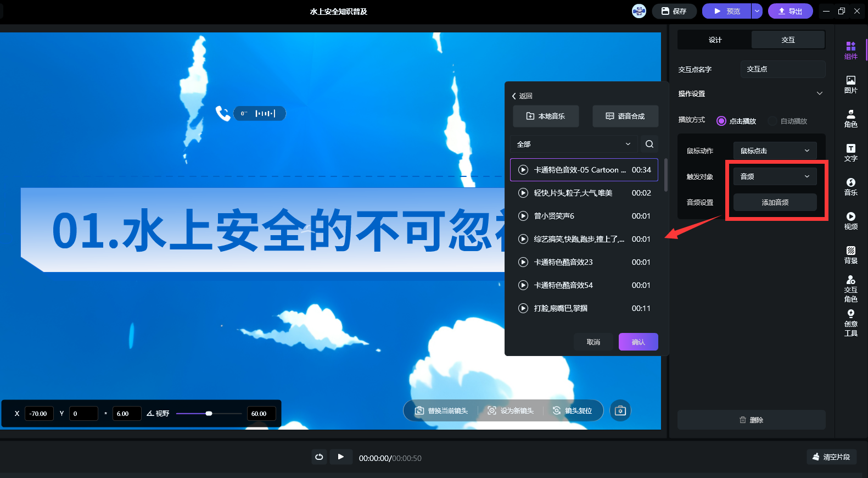Open the 图片 (Image) sidebar panel

850,84
